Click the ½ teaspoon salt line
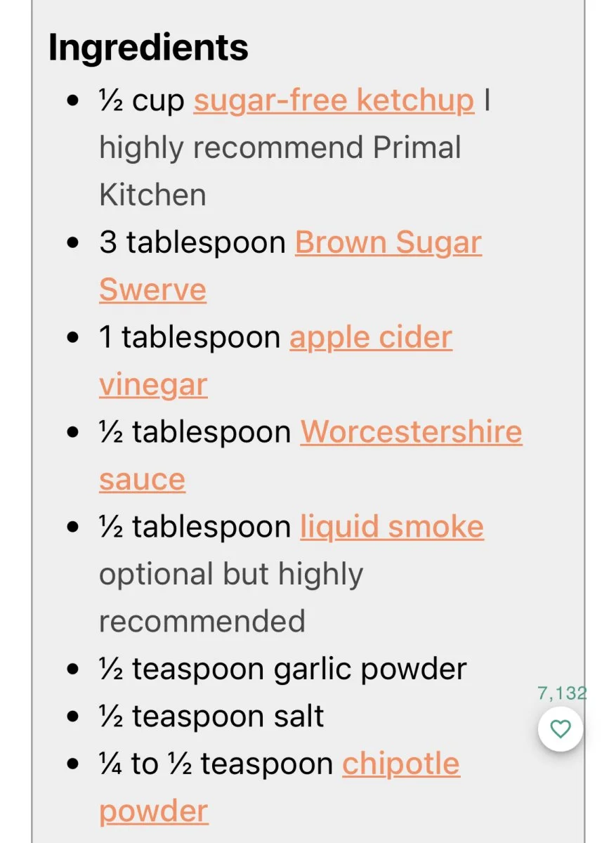616x843 pixels. click(212, 717)
